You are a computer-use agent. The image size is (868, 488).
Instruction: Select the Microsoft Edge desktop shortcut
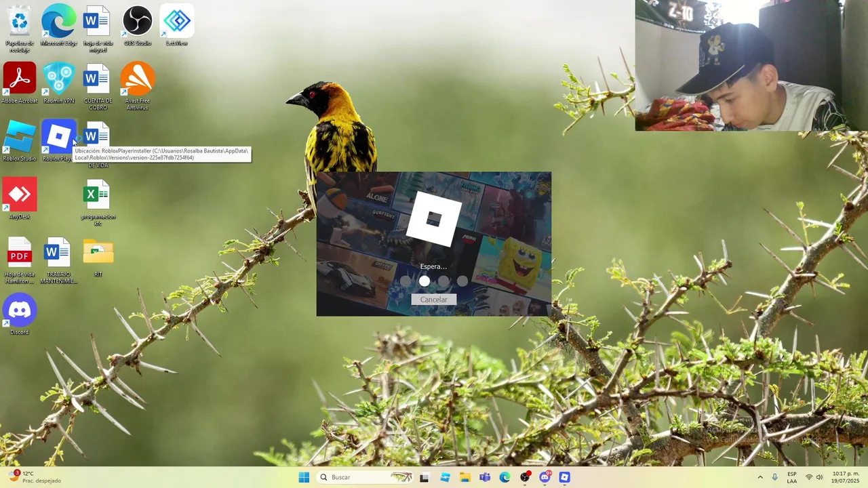(58, 26)
